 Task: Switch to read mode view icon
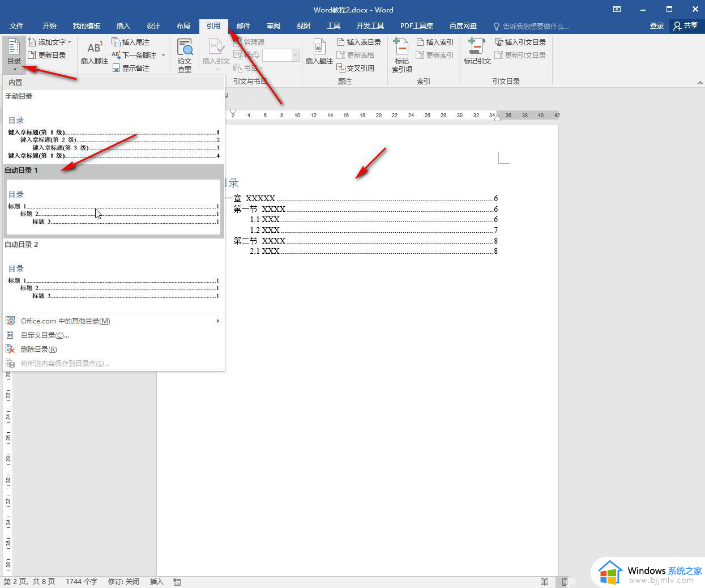pyautogui.click(x=544, y=582)
